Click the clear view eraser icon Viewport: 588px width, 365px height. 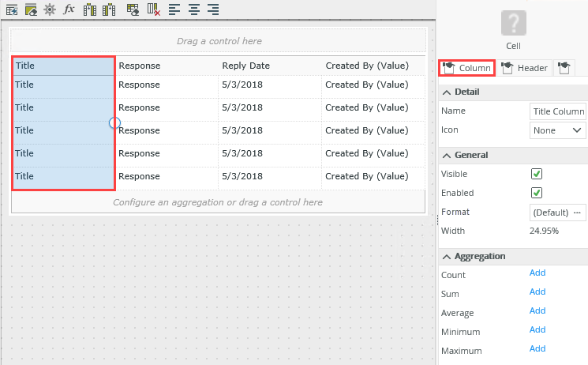pyautogui.click(x=31, y=9)
